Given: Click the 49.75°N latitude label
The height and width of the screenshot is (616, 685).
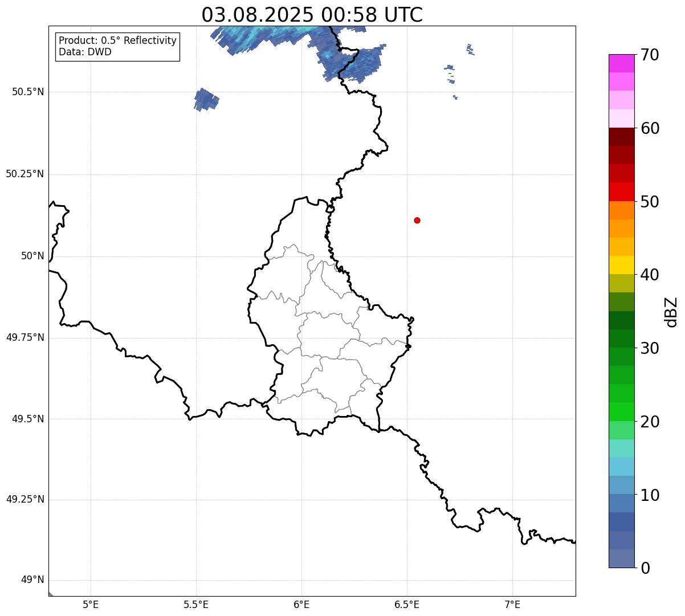Looking at the screenshot, I should pyautogui.click(x=25, y=337).
